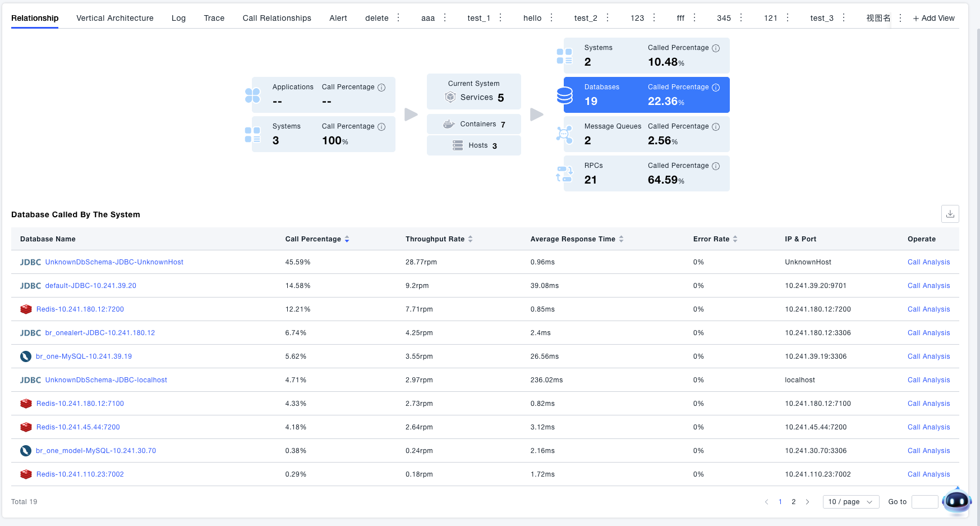Click the Go to page input field

pos(924,502)
